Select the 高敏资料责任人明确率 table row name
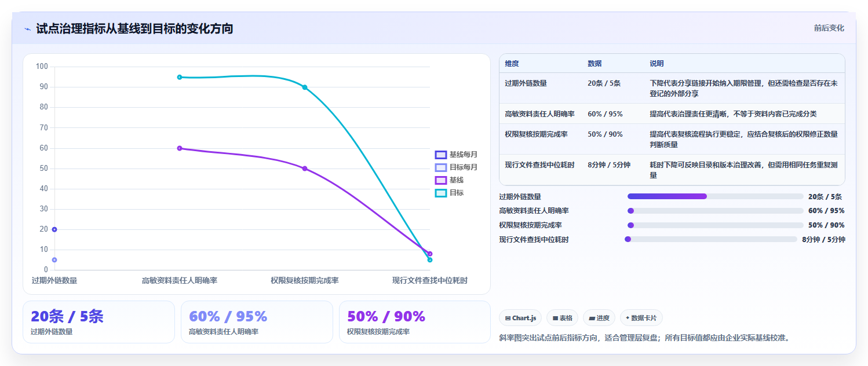The height and width of the screenshot is (366, 868). click(539, 114)
